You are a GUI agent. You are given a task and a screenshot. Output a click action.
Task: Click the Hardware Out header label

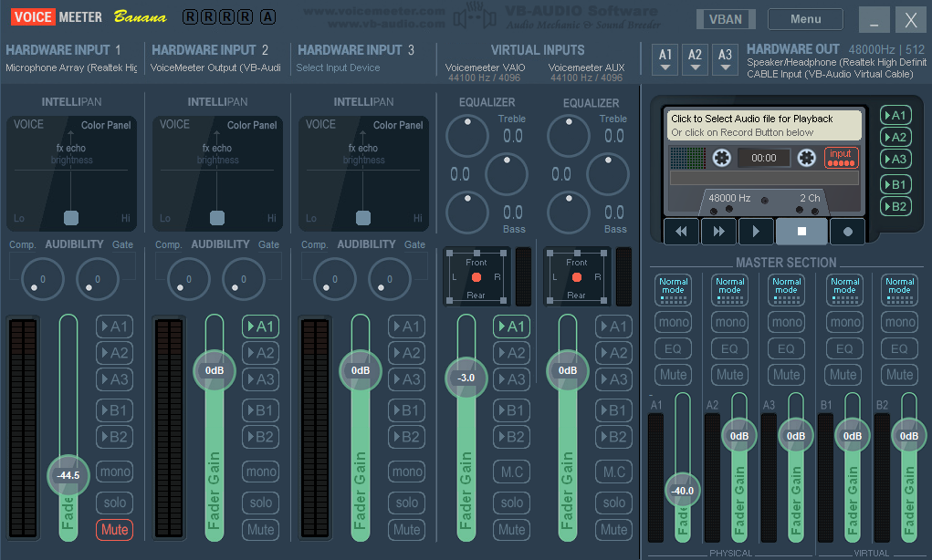(x=793, y=49)
